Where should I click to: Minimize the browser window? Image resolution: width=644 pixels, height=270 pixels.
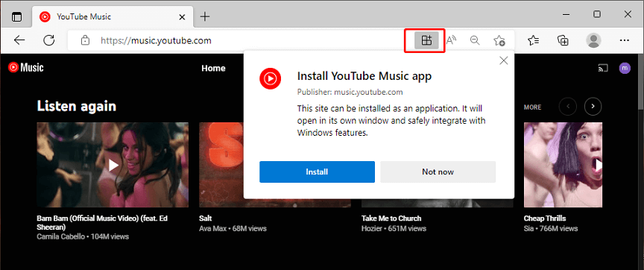tap(566, 15)
